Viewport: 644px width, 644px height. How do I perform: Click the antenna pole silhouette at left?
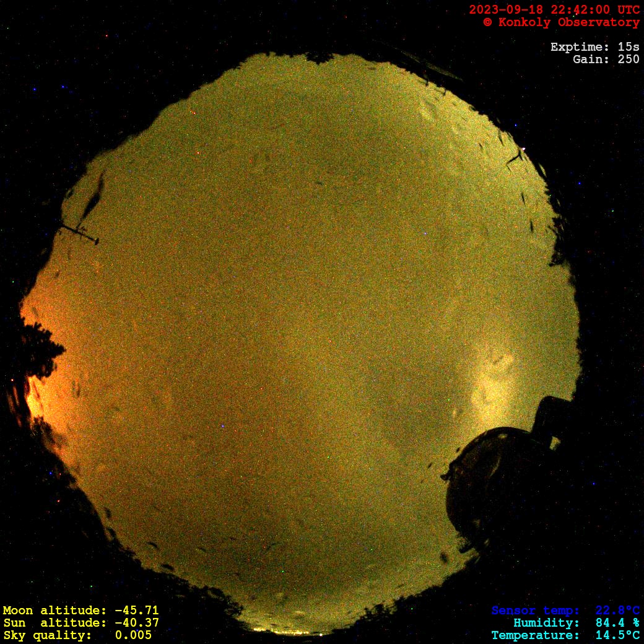point(79,233)
